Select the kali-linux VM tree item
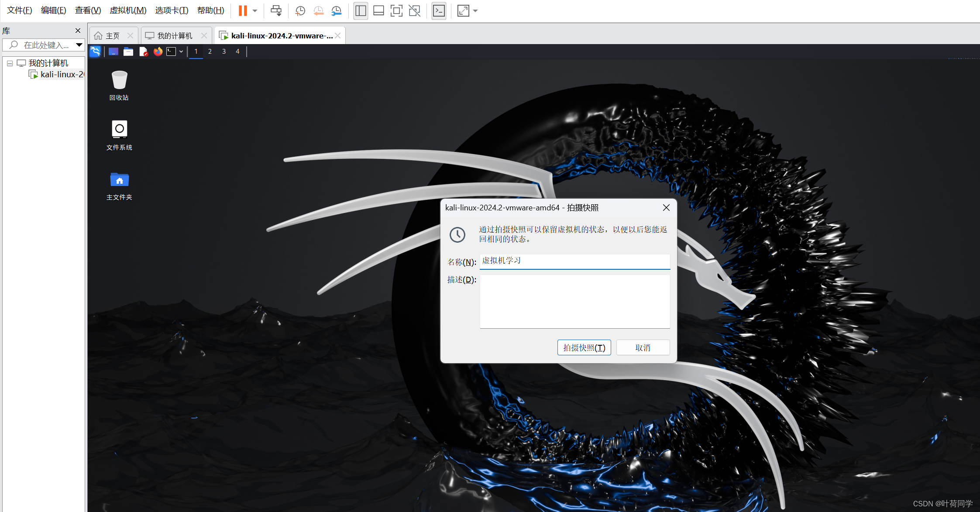 (57, 75)
